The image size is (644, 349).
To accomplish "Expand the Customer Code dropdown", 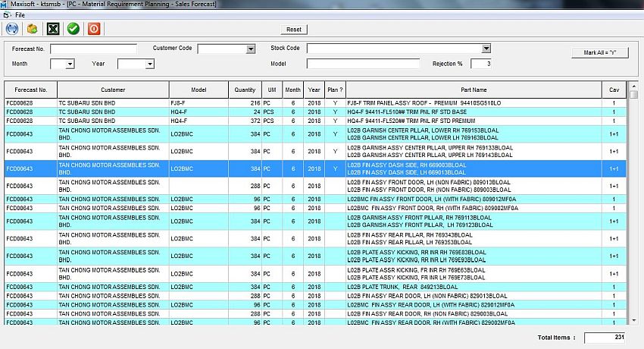I will tap(251, 49).
